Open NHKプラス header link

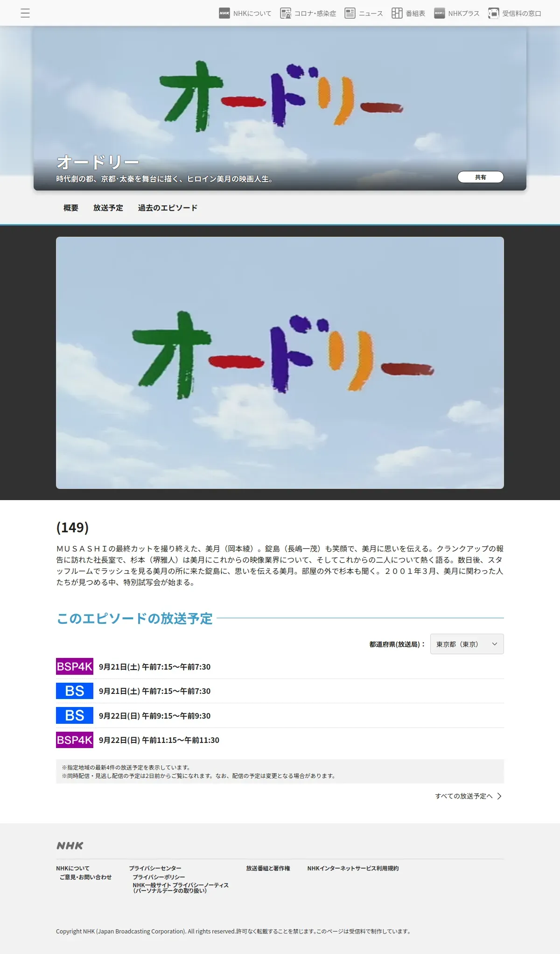pos(464,14)
